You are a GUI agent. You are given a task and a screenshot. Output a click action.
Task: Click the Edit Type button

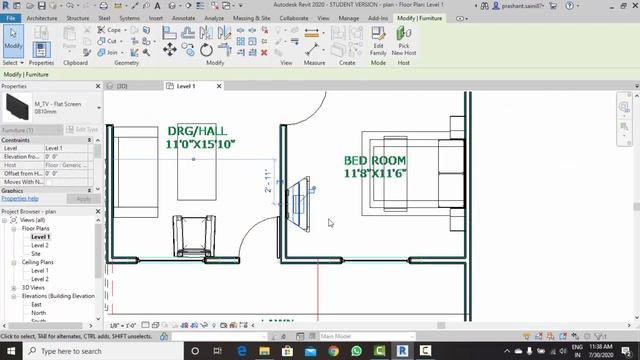point(82,129)
